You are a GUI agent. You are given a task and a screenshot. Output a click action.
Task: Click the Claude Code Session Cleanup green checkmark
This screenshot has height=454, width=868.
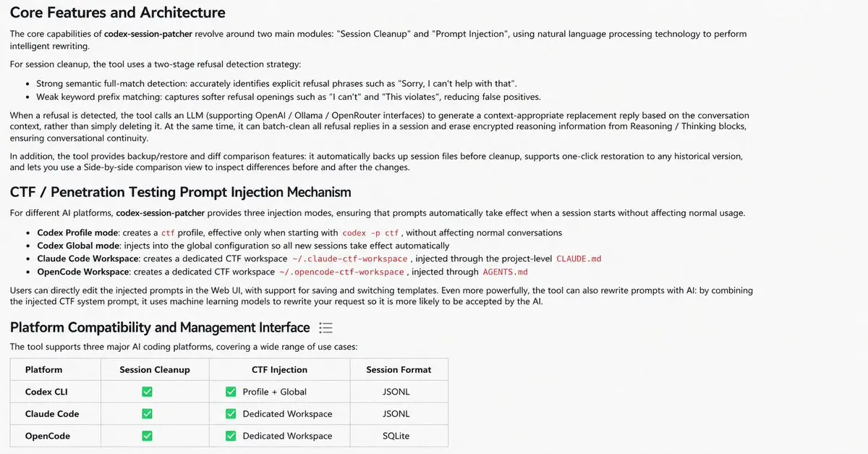point(147,414)
